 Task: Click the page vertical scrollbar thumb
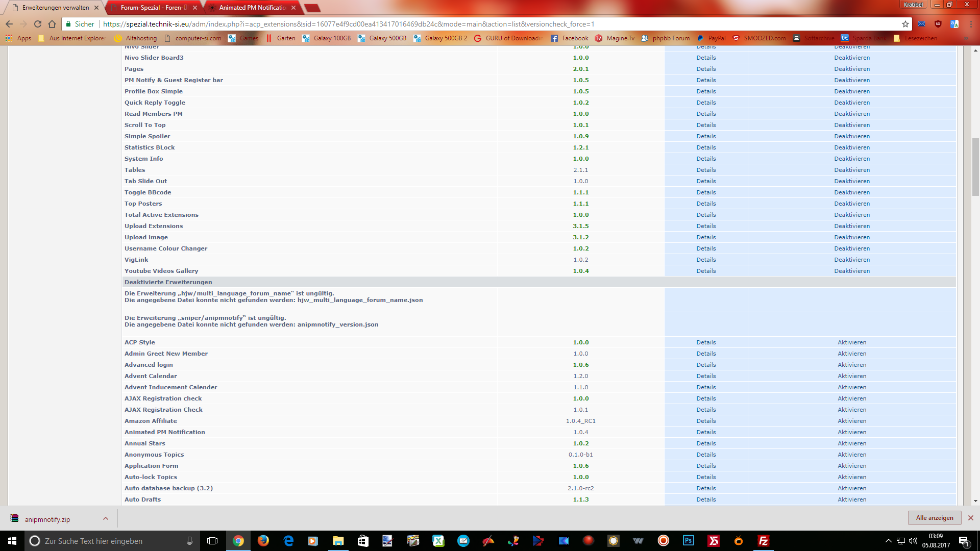[975, 166]
